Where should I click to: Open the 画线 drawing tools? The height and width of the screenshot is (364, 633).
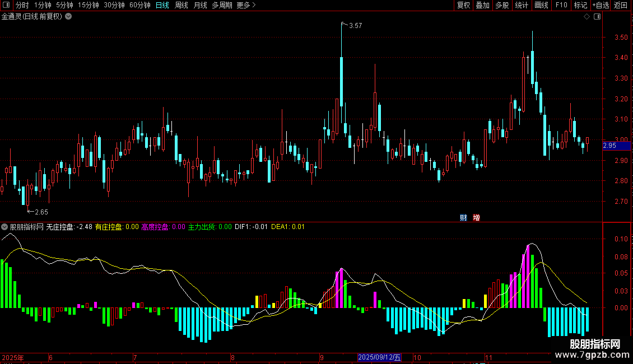coord(541,6)
